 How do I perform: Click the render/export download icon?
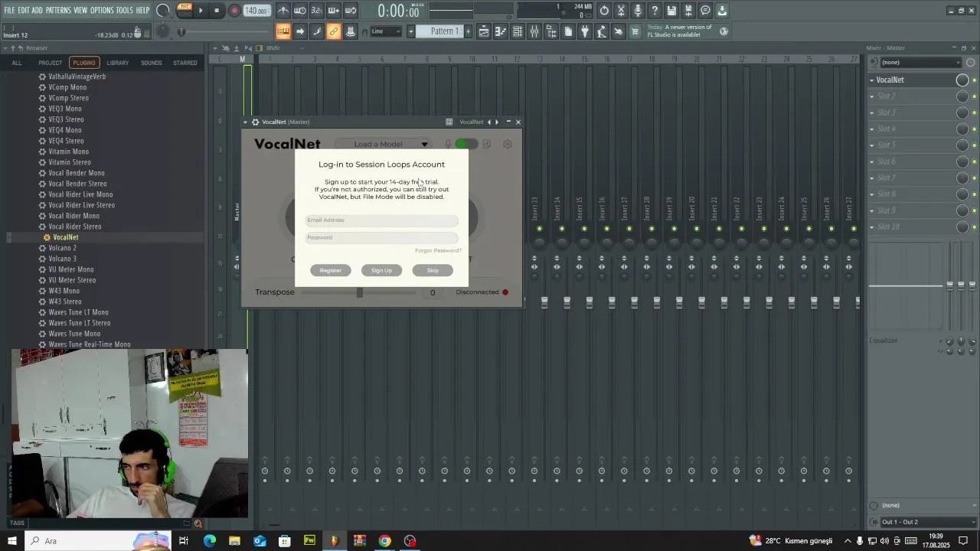[x=722, y=11]
